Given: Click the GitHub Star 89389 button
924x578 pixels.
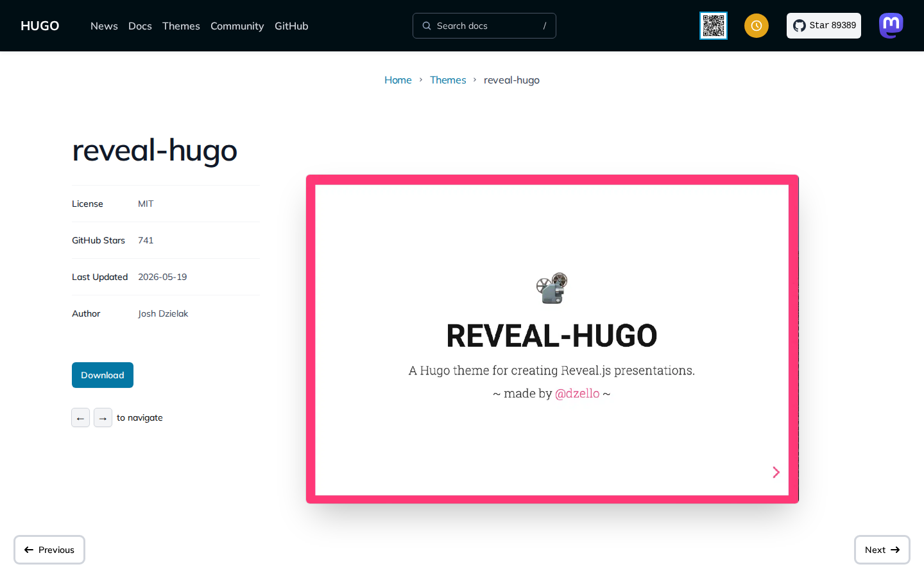Looking at the screenshot, I should click(x=824, y=26).
